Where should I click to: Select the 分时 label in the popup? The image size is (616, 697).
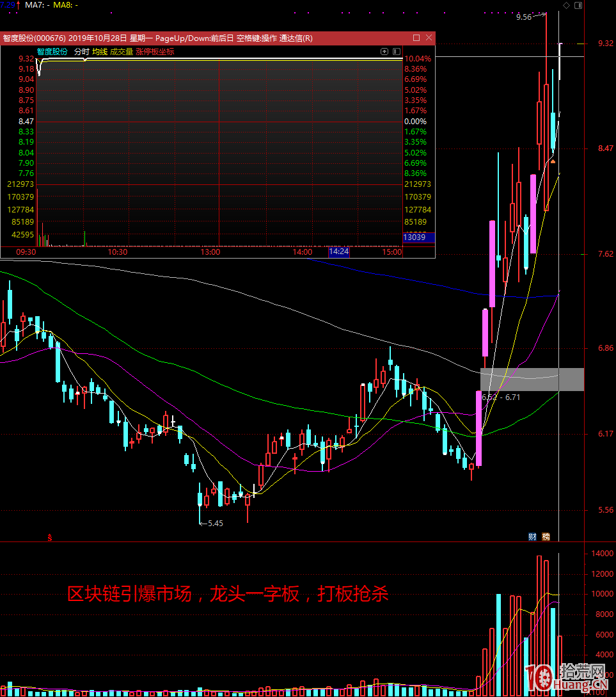(82, 52)
